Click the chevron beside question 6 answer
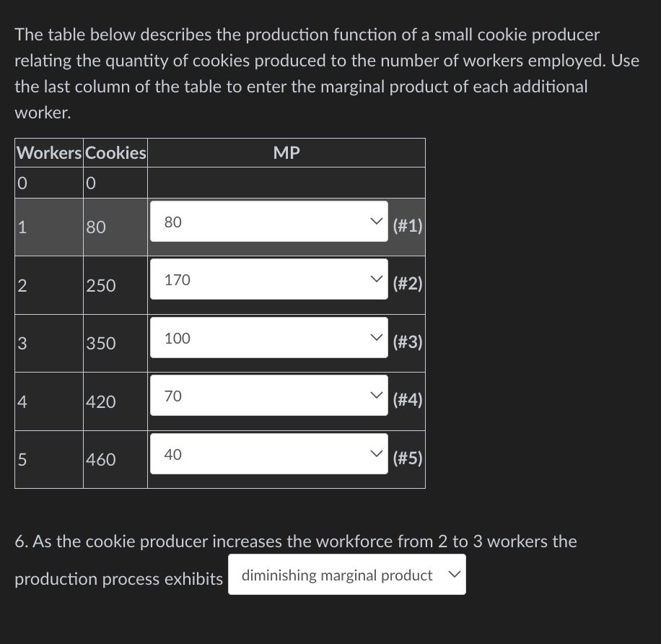Screen dimensions: 661x644 tap(454, 574)
